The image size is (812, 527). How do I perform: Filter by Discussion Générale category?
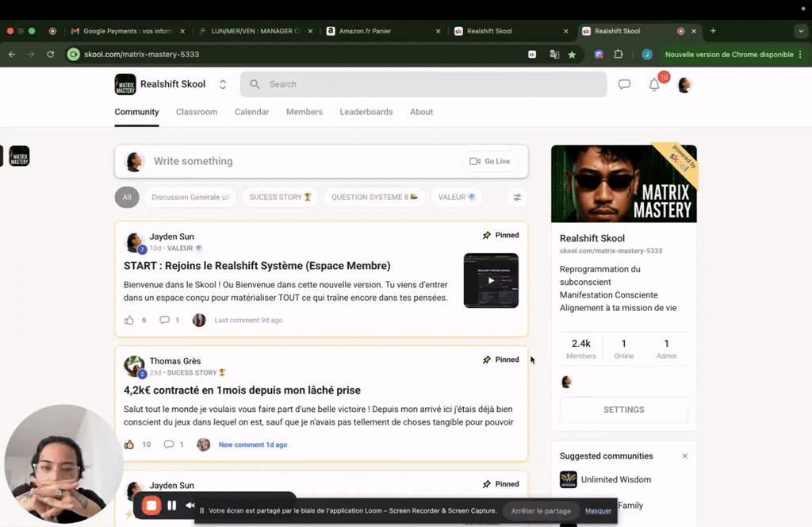[x=190, y=197]
